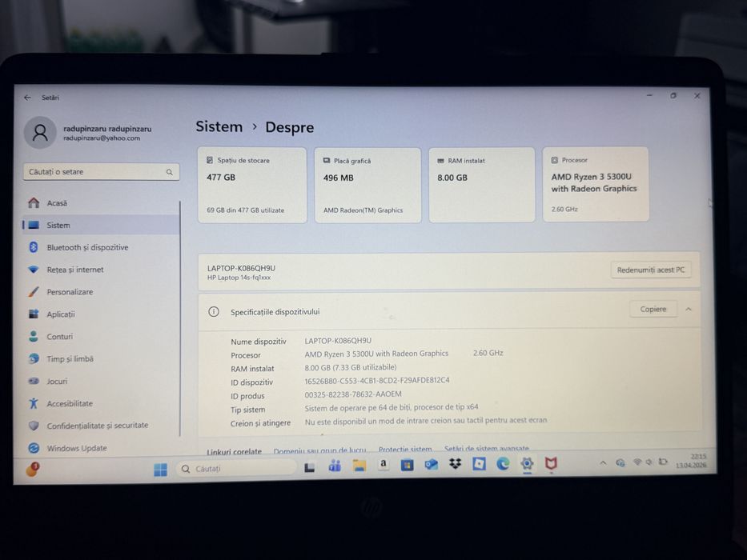Click the sidebar vertical scrollbar
The height and width of the screenshot is (560, 747).
[x=180, y=318]
